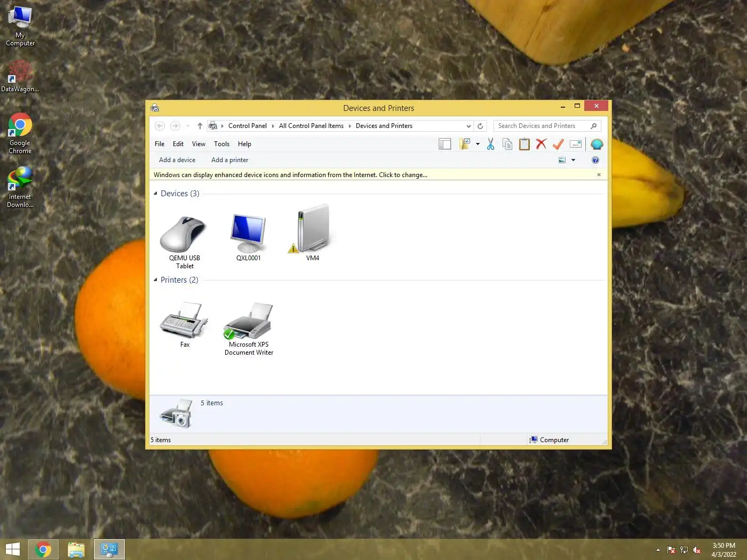Click the Back navigation arrow

(160, 126)
